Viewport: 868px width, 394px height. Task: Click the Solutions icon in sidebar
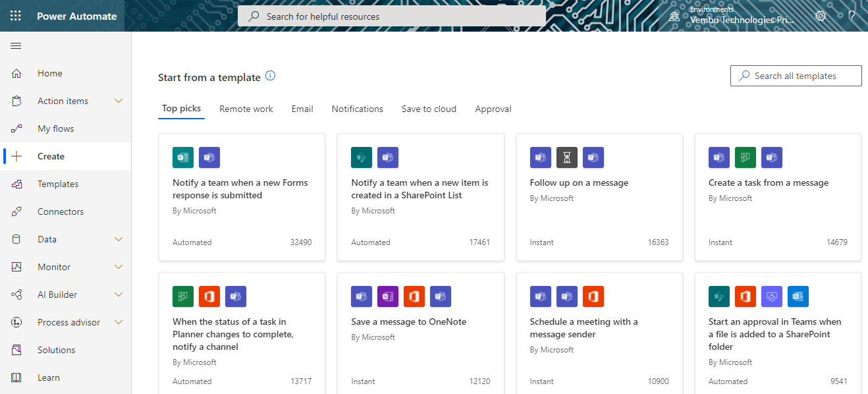pyautogui.click(x=17, y=350)
